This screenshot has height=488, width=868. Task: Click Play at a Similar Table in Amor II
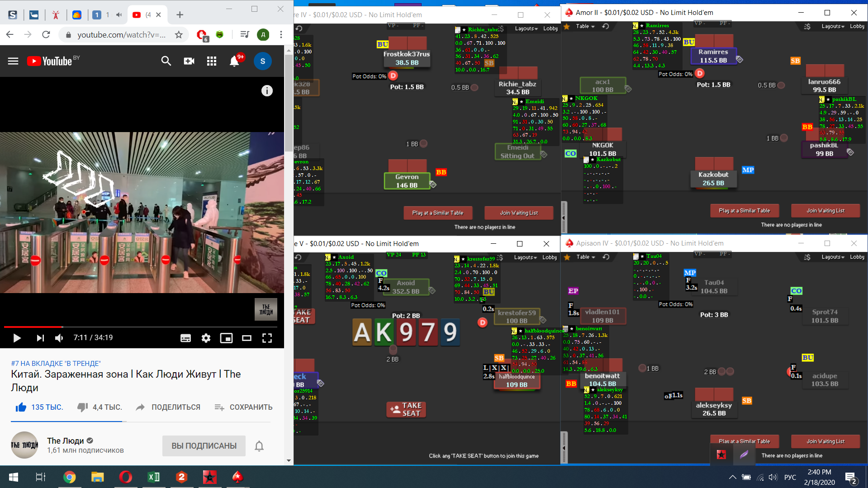(744, 211)
